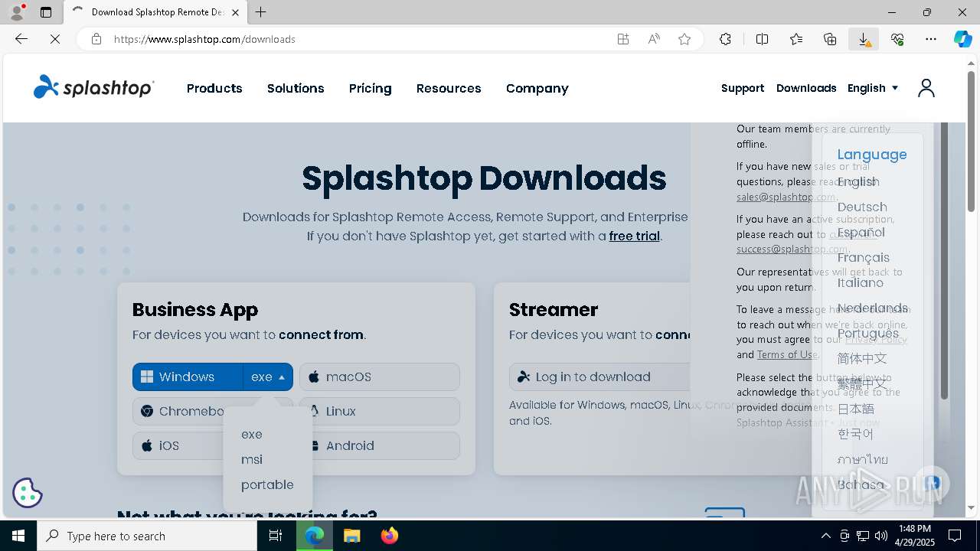Open the app available icon in address bar
Screen dimensions: 980x551
[623, 39]
